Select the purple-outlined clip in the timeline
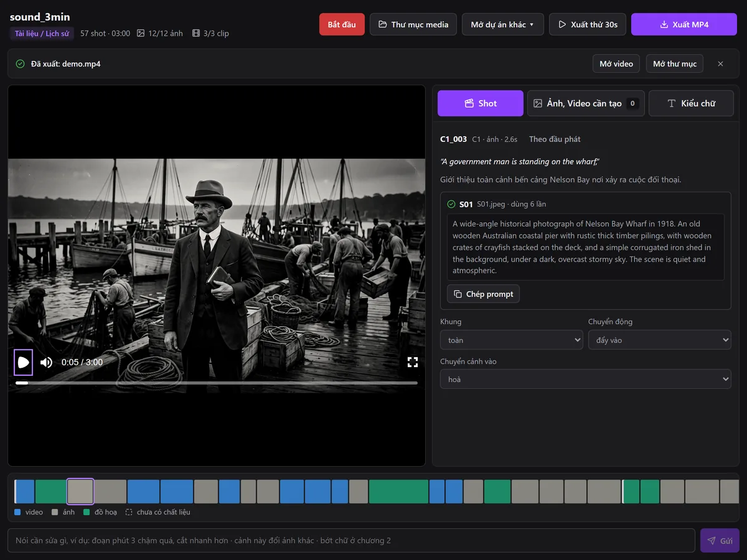747x560 pixels. tap(80, 491)
